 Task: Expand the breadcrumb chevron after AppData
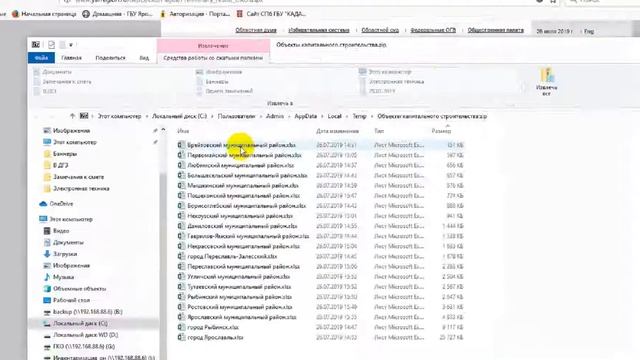pos(322,116)
